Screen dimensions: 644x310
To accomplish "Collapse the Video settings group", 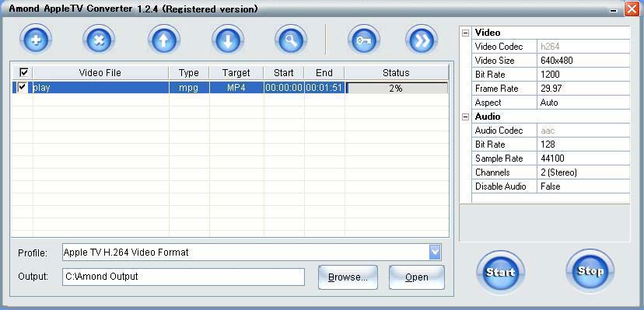I will (x=465, y=33).
